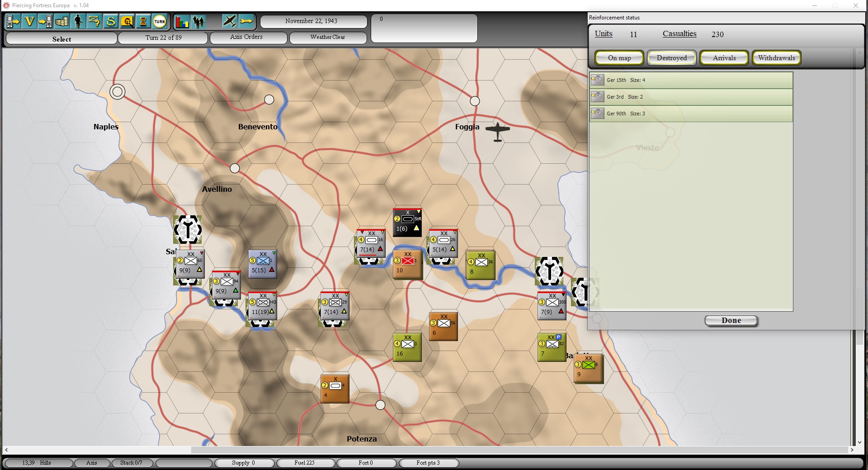This screenshot has height=470, width=868.
Task: Click the yellow S toolbar icon
Action: click(111, 21)
